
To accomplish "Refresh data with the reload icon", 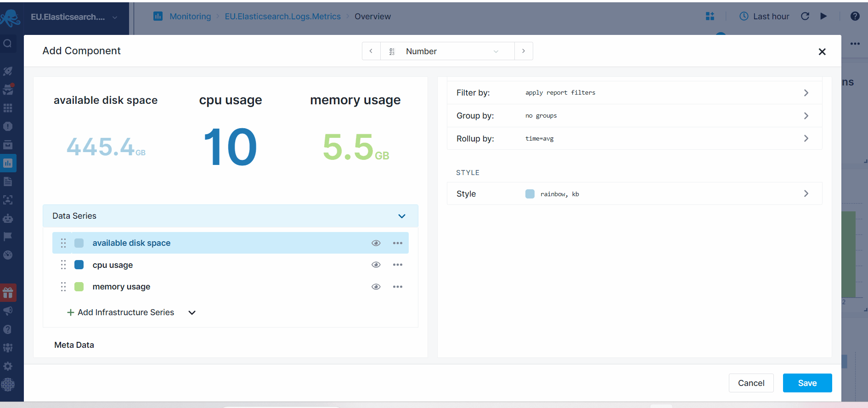I will [805, 17].
